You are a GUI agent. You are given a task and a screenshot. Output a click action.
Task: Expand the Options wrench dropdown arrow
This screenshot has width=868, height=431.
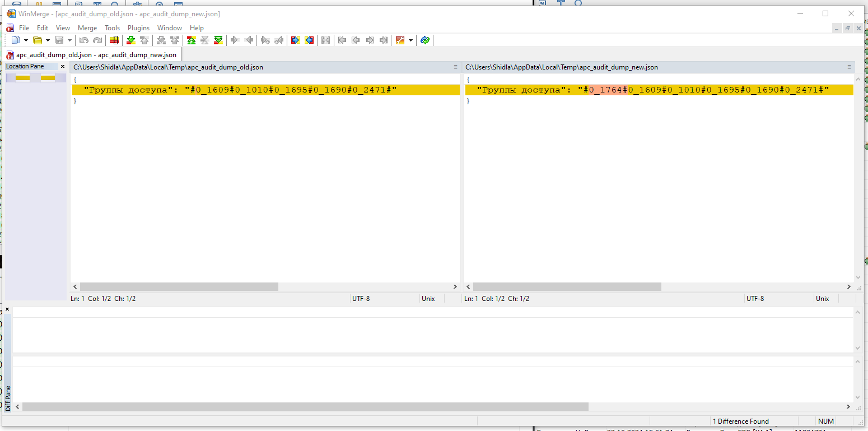point(410,40)
